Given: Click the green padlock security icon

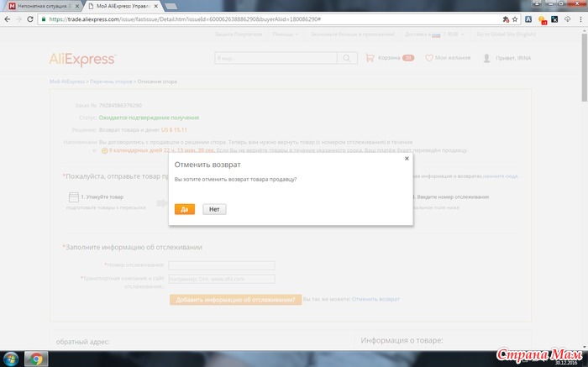Looking at the screenshot, I should 44,19.
